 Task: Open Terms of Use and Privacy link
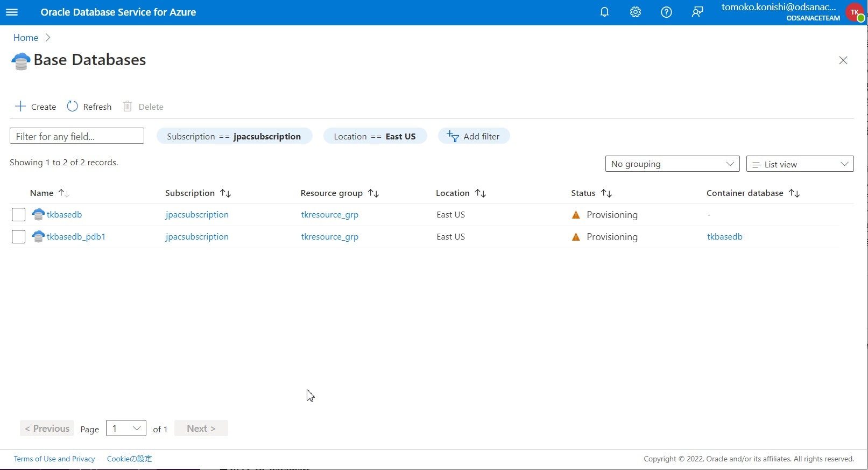click(54, 459)
